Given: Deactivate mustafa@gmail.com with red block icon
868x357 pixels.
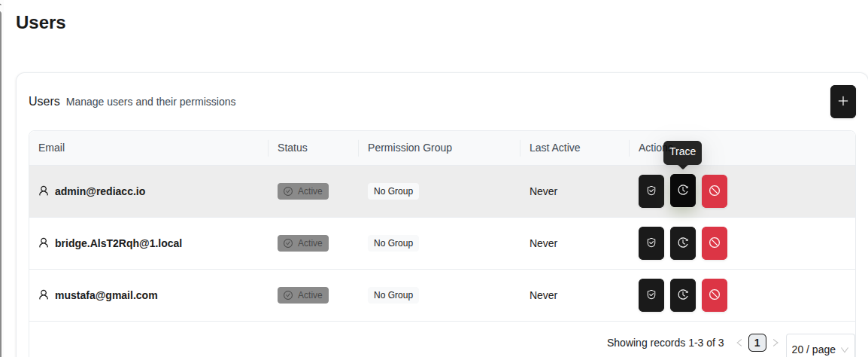Looking at the screenshot, I should click(x=715, y=295).
